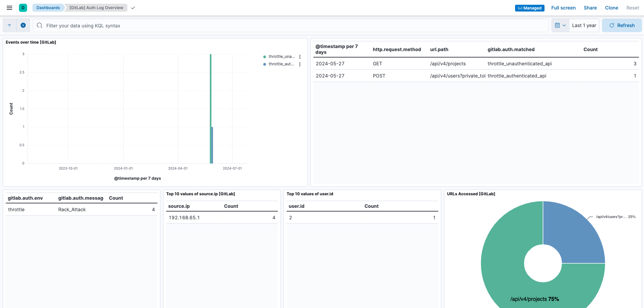Clone the current dashboard

tap(611, 8)
